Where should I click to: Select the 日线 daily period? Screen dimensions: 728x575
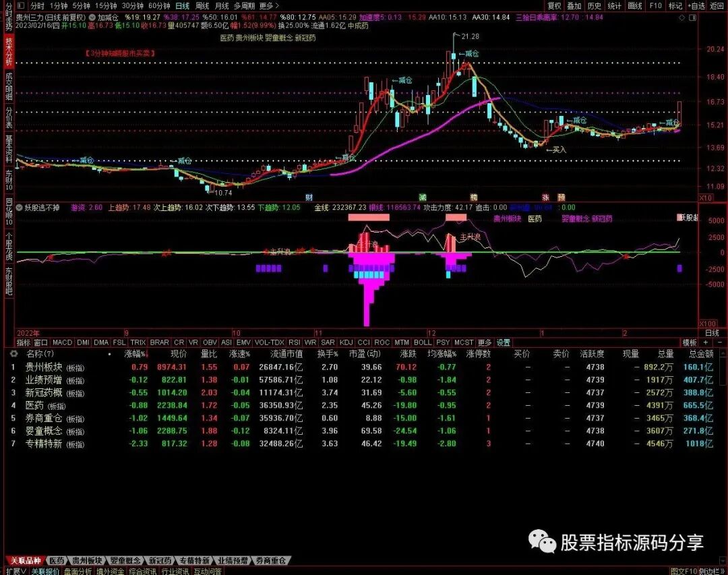(x=183, y=5)
